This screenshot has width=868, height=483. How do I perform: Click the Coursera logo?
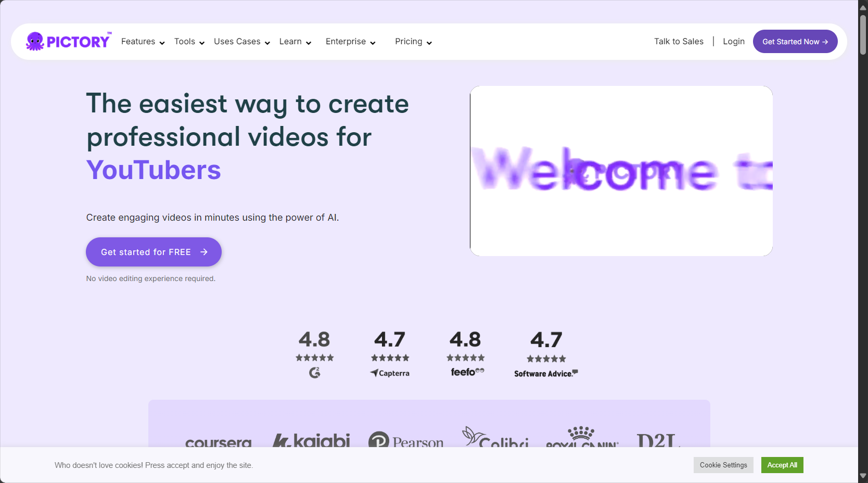(219, 442)
